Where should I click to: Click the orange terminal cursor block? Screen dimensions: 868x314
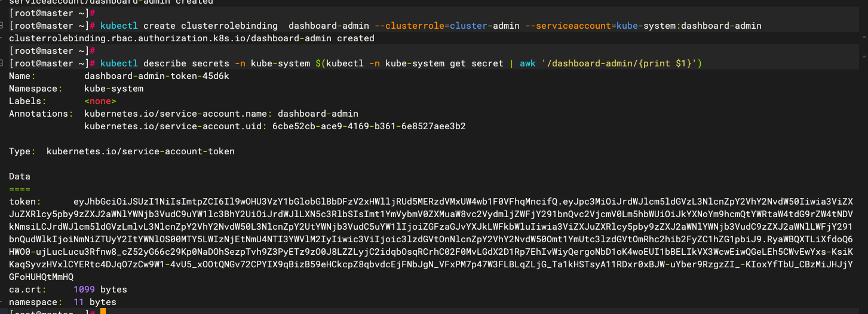(103, 312)
